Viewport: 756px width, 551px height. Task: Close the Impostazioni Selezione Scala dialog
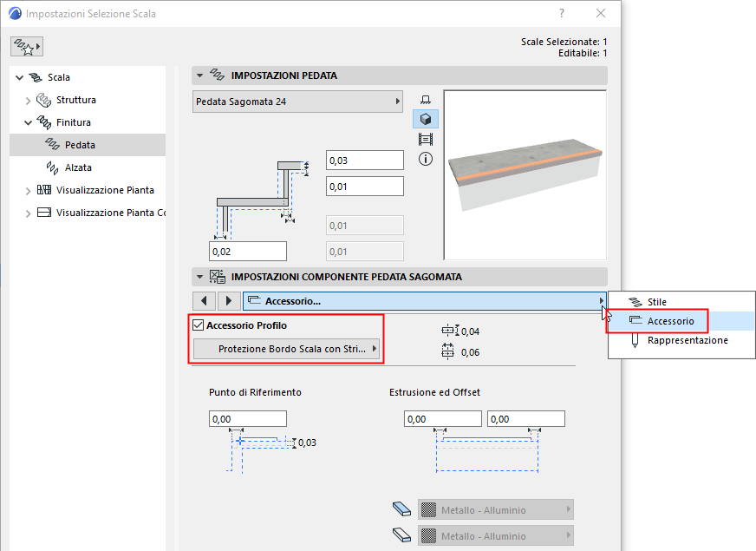[600, 14]
